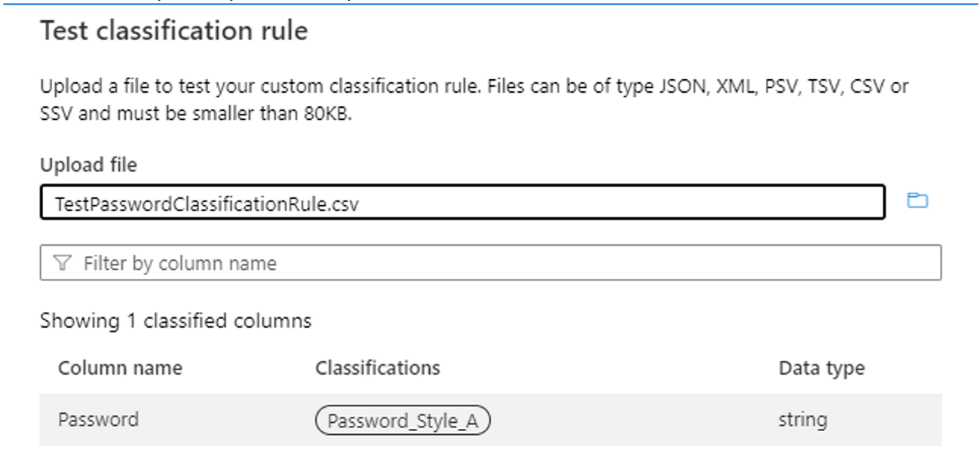Click the TestPasswordClassificationRule.csv filename text
Image resolution: width=980 pixels, height=456 pixels.
207,204
